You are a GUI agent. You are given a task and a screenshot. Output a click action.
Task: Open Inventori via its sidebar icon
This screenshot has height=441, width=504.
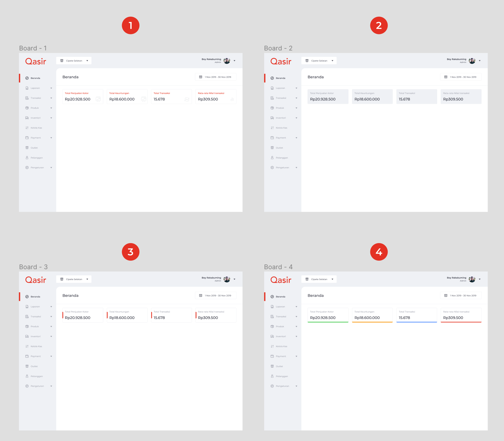(x=27, y=118)
